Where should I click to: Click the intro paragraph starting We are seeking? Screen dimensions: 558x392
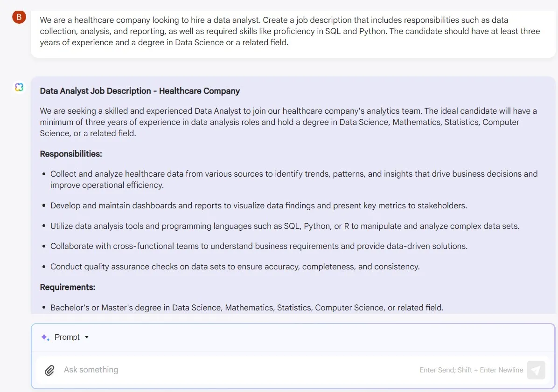coord(288,122)
